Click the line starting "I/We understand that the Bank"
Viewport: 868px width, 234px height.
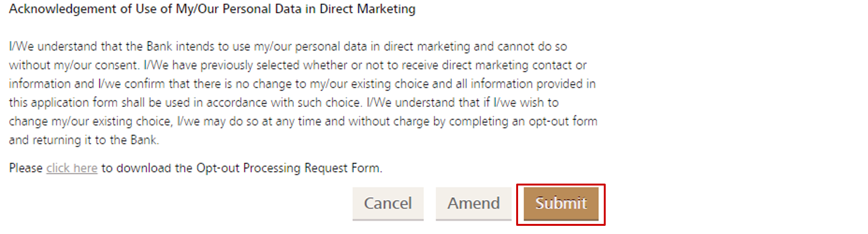click(x=111, y=46)
